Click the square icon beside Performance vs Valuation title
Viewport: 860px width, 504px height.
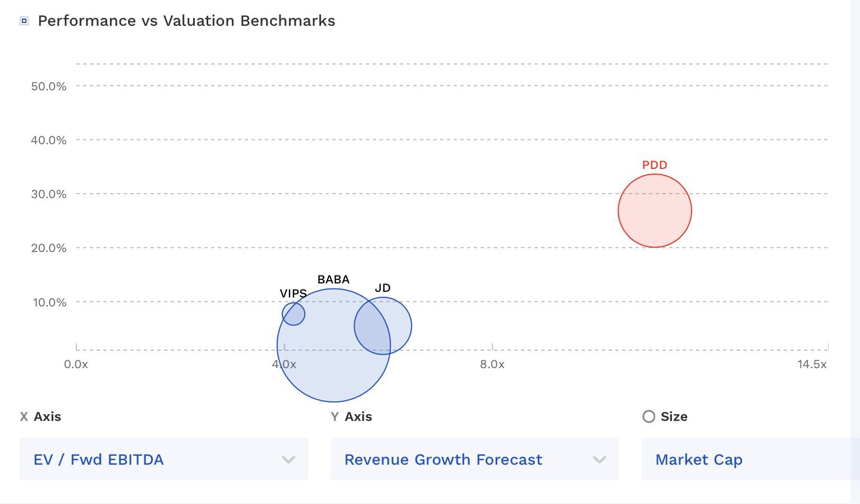pos(24,21)
